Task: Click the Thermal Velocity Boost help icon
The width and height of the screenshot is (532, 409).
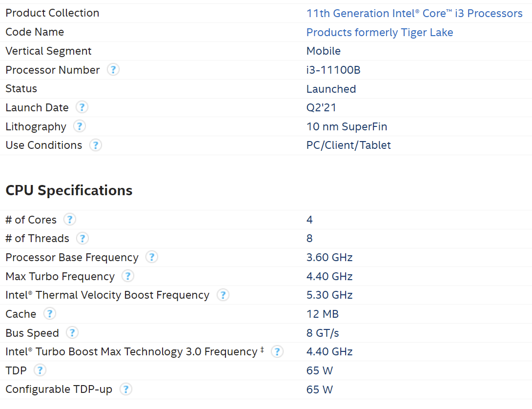Action: (223, 295)
